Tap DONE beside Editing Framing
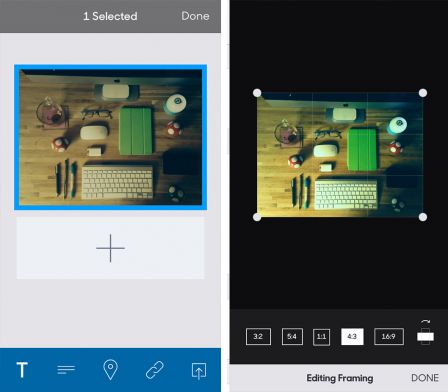This screenshot has height=392, width=448. (425, 378)
